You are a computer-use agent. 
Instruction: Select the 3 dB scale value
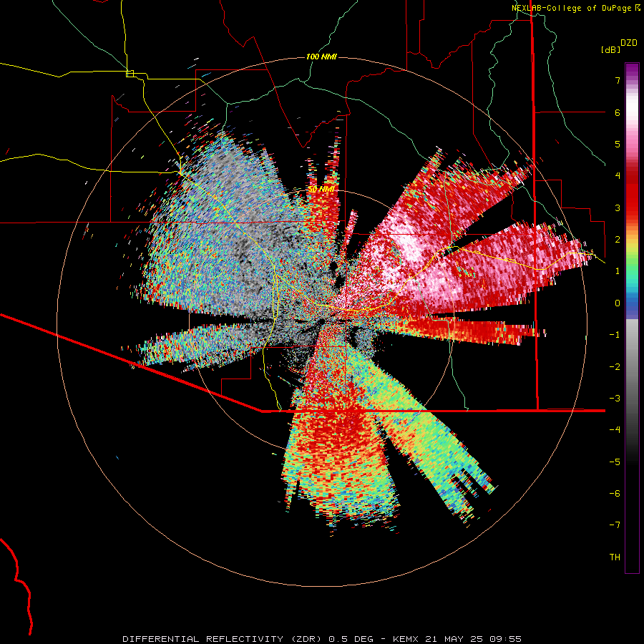[x=618, y=208]
